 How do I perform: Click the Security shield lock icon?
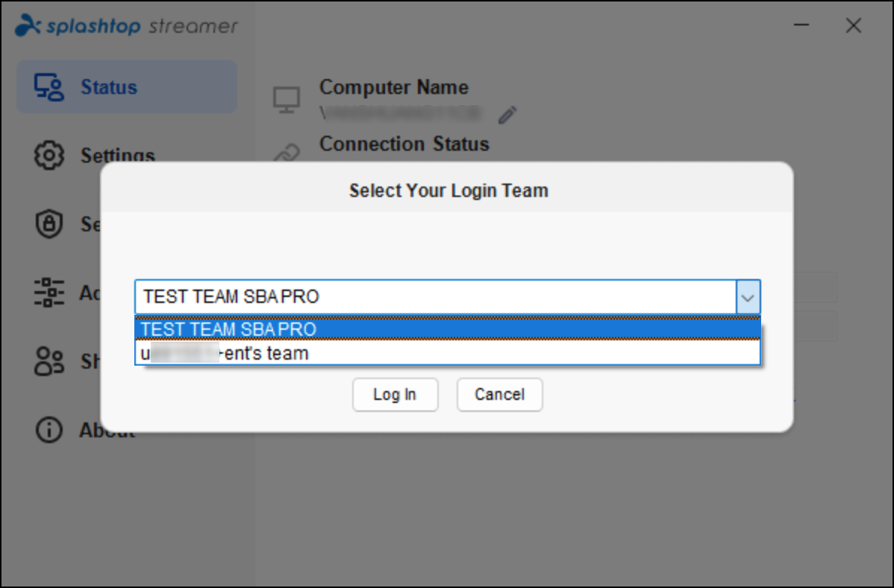[x=49, y=224]
